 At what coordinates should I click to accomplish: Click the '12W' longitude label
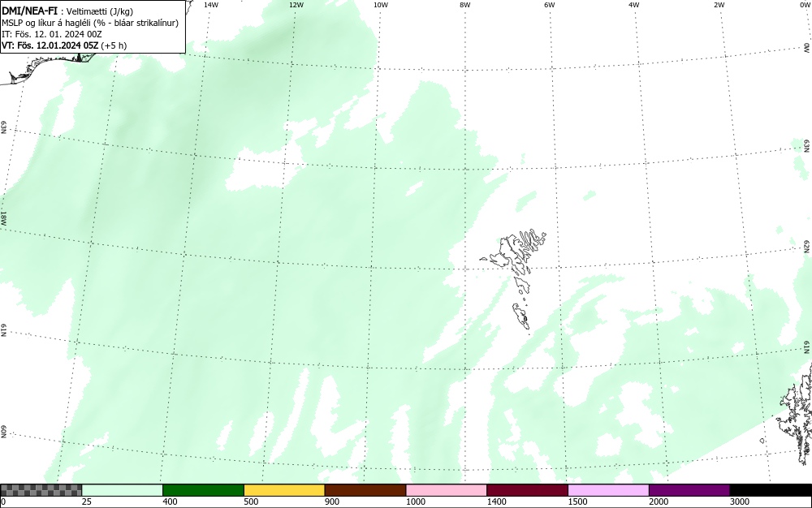coord(296,5)
